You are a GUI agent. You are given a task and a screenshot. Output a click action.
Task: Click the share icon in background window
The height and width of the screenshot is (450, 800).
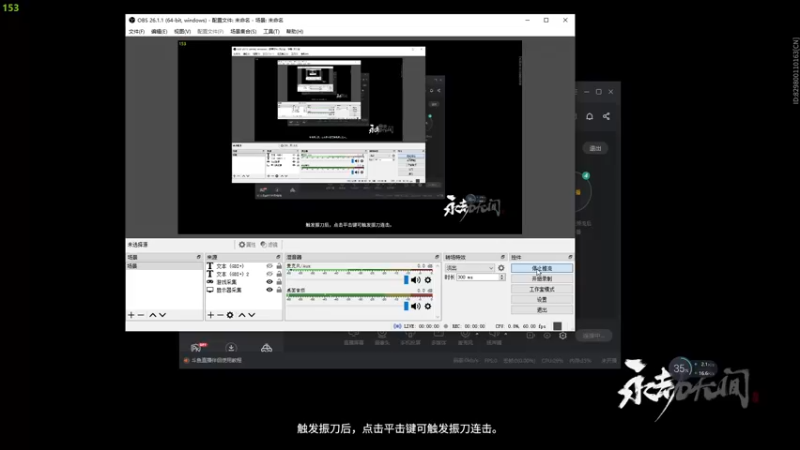pos(606,116)
